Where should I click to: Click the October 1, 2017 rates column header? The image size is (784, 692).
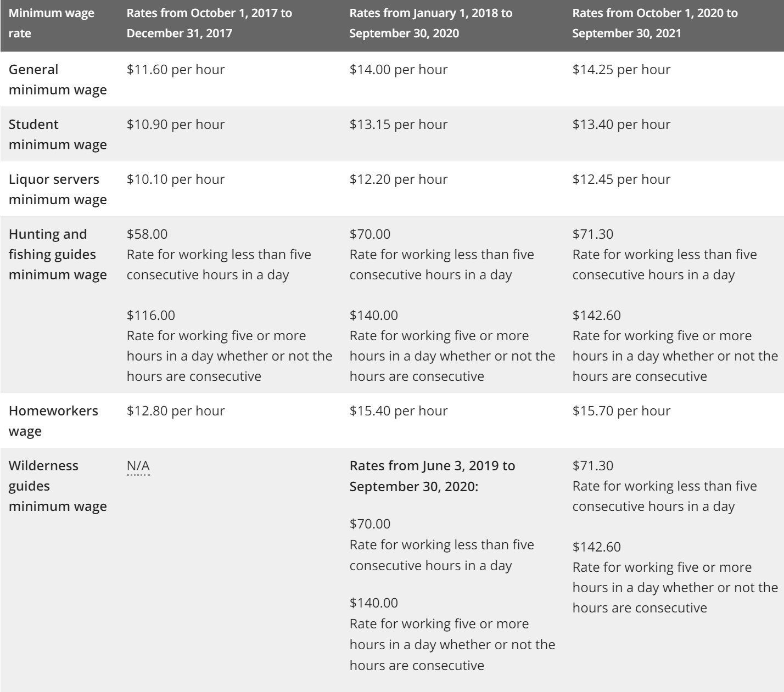209,23
